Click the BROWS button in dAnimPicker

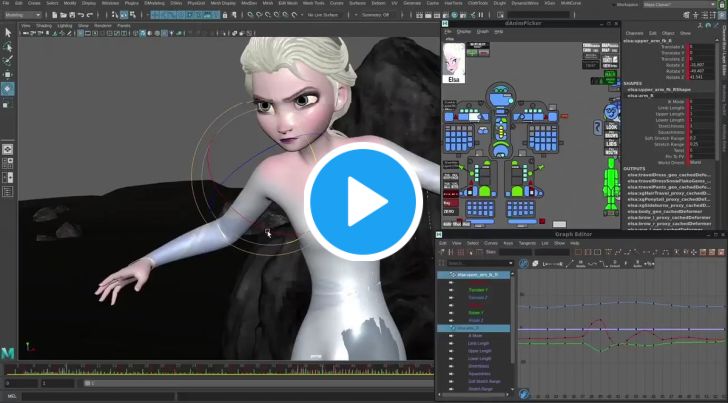coord(611,135)
